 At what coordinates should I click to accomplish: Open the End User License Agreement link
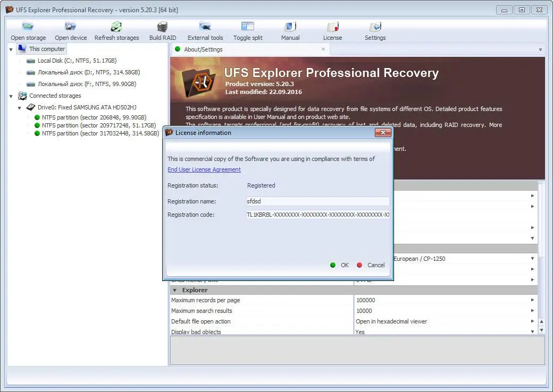point(204,169)
